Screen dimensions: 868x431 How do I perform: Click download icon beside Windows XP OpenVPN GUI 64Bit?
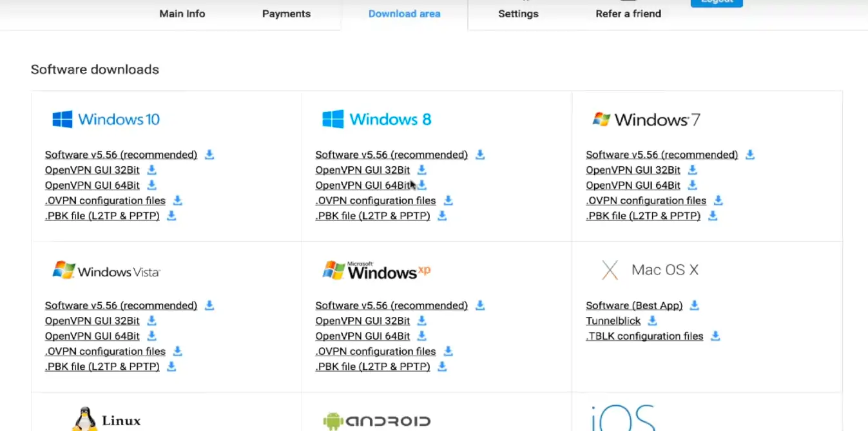click(422, 336)
